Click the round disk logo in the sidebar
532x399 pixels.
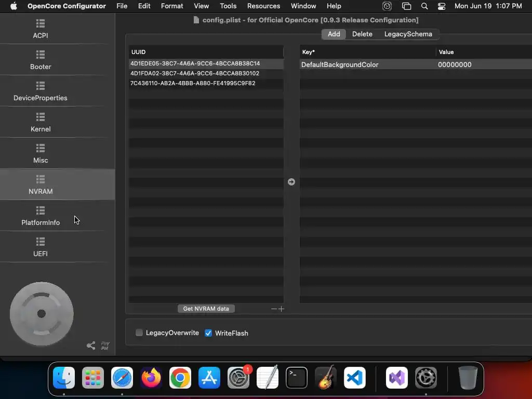42,314
